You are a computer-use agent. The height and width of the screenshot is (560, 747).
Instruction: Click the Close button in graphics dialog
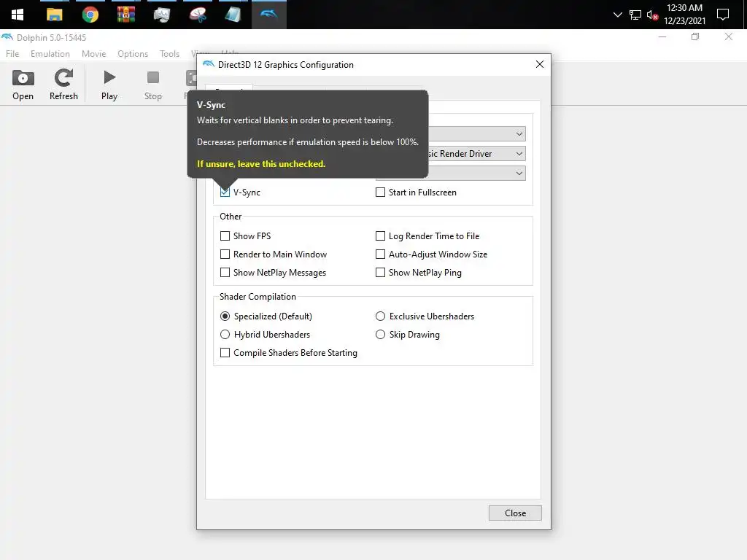pos(515,513)
